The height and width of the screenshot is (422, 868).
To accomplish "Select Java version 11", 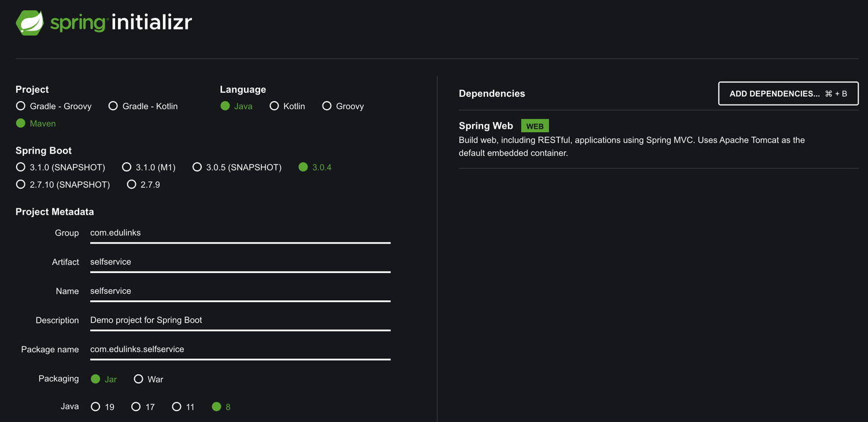I will pos(183,407).
